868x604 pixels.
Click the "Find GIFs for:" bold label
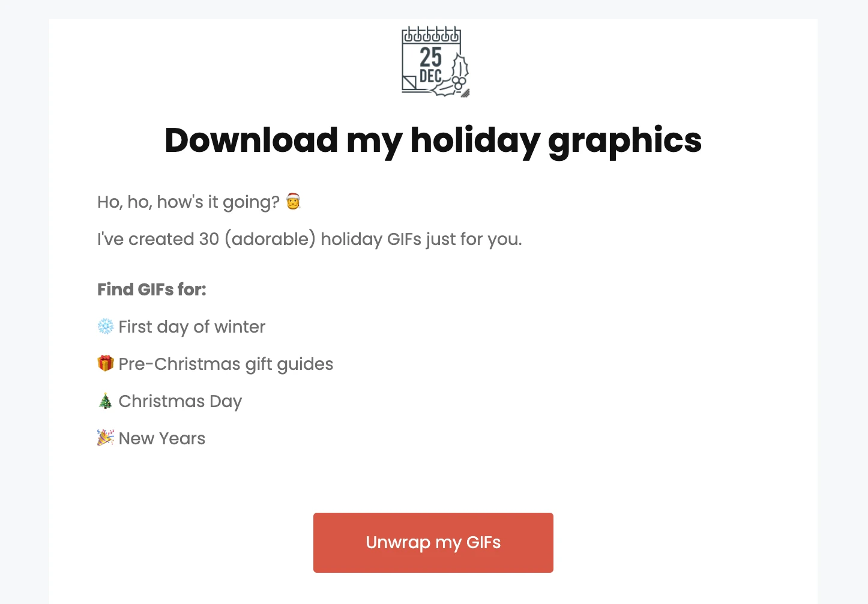[x=152, y=289]
